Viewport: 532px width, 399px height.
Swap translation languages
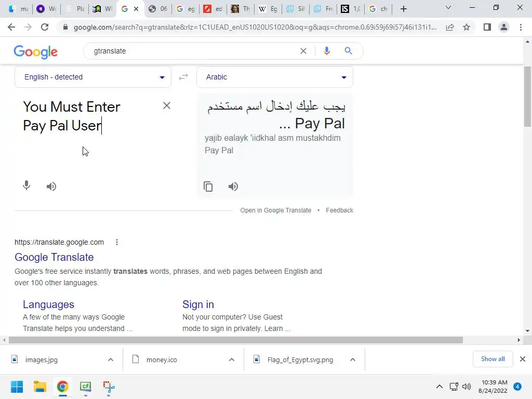point(183,77)
